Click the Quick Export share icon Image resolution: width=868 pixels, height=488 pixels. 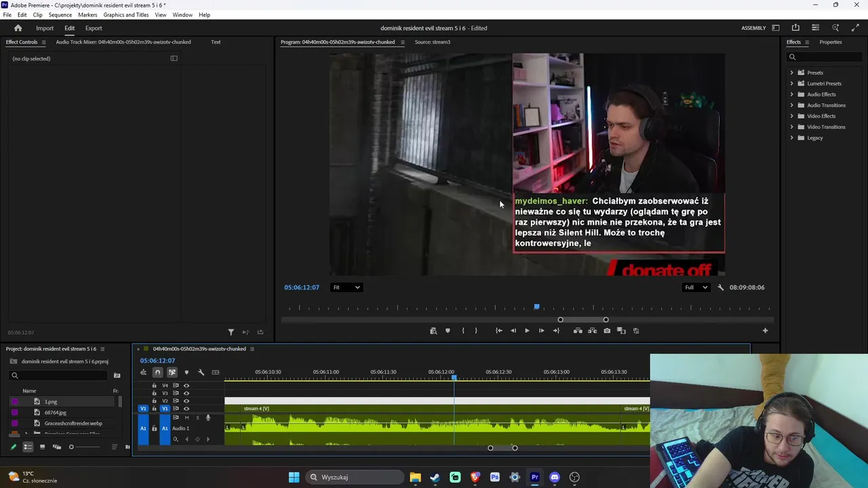click(x=795, y=28)
